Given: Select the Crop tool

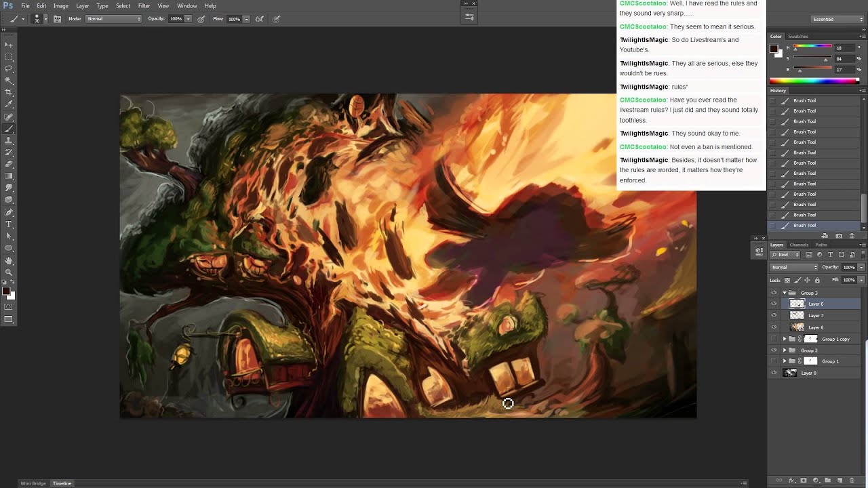Looking at the screenshot, I should [x=9, y=92].
